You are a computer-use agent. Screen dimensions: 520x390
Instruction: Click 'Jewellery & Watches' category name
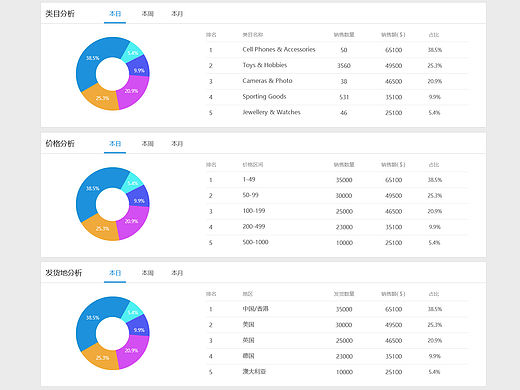[271, 112]
